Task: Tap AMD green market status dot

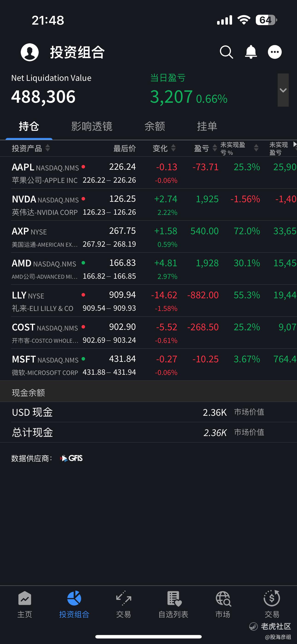Action: tap(83, 263)
